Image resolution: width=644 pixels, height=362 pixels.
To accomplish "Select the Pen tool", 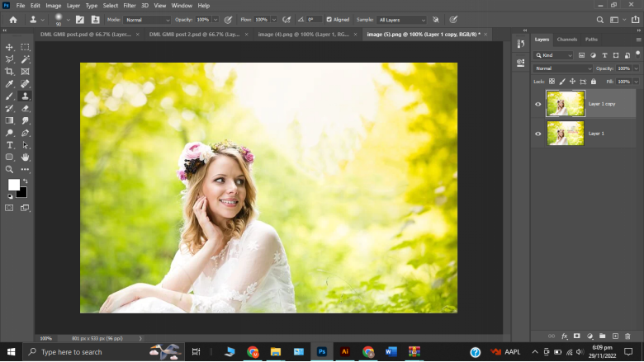I will [25, 133].
